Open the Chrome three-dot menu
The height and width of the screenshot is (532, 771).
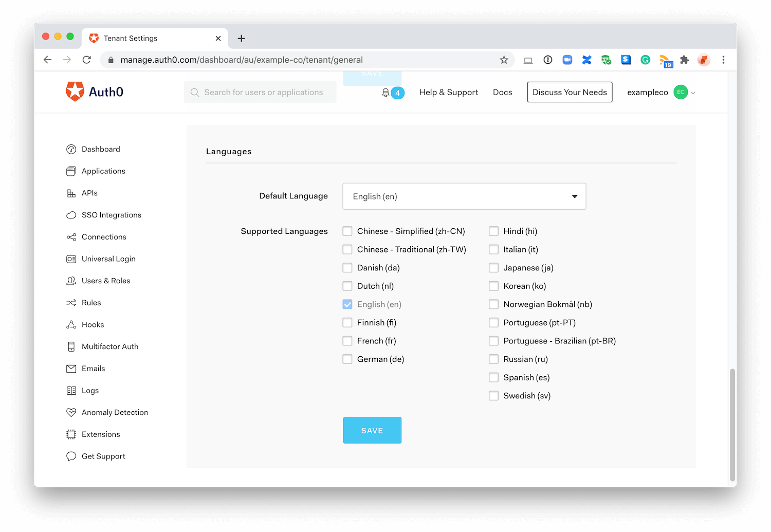point(723,60)
